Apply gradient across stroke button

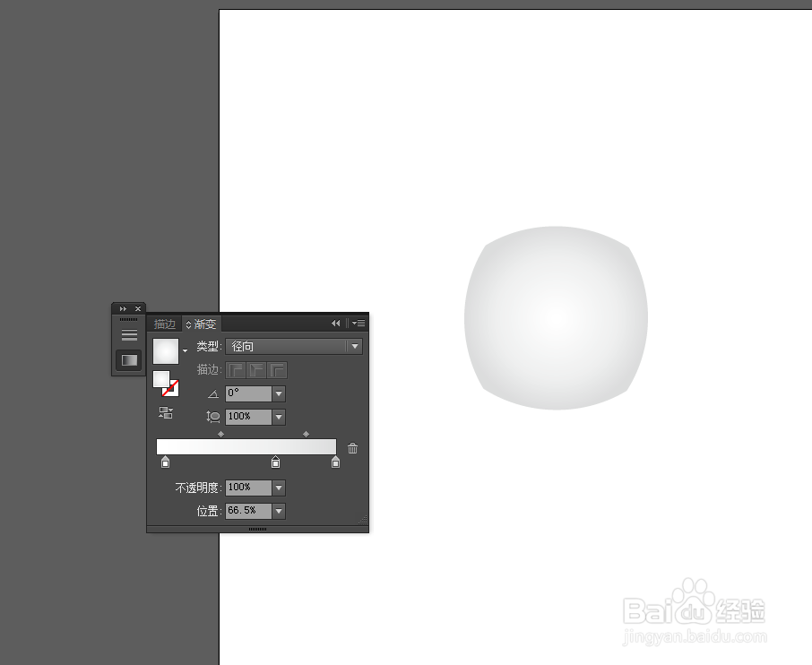pos(277,370)
